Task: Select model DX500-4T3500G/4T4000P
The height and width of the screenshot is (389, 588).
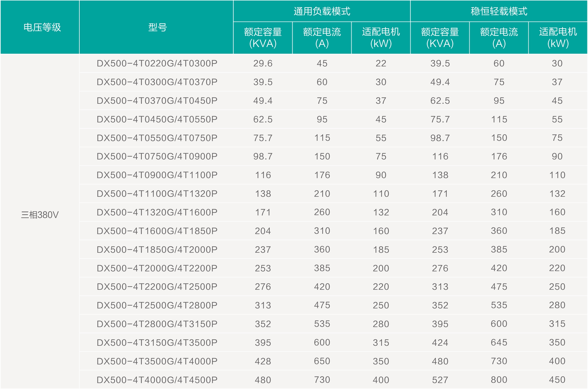Action: pos(157,361)
